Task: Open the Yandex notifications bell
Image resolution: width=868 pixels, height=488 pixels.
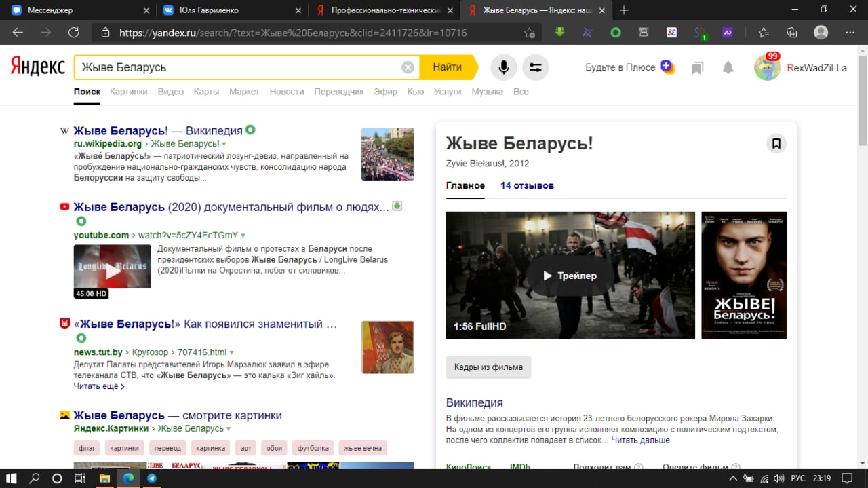Action: [x=728, y=67]
